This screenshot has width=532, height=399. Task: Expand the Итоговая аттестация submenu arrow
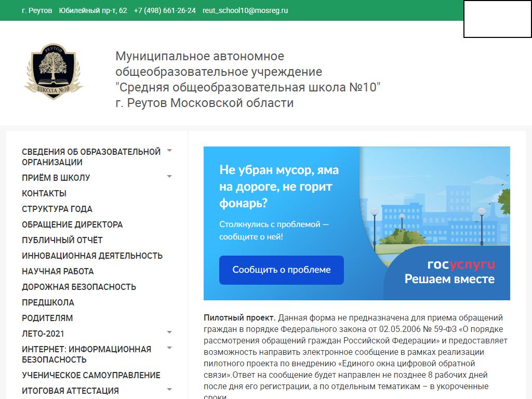(x=169, y=390)
